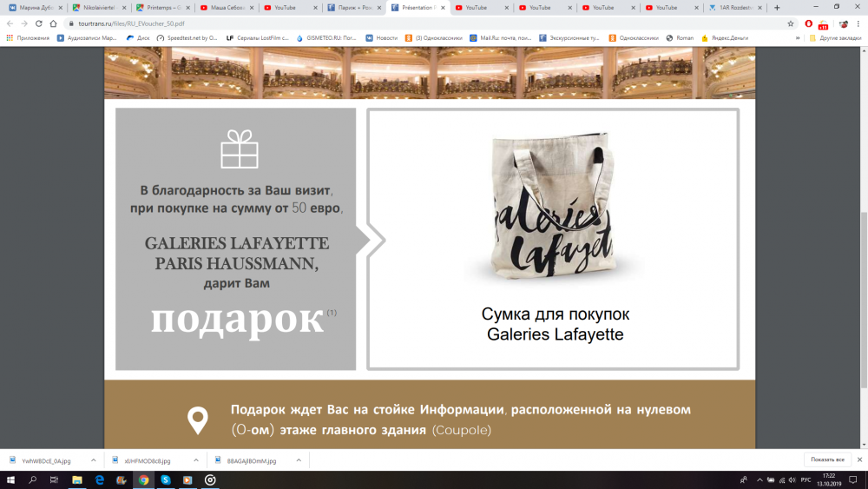Open the Chrome three-dot menu
Screen dimensions: 868x489
click(x=858, y=23)
